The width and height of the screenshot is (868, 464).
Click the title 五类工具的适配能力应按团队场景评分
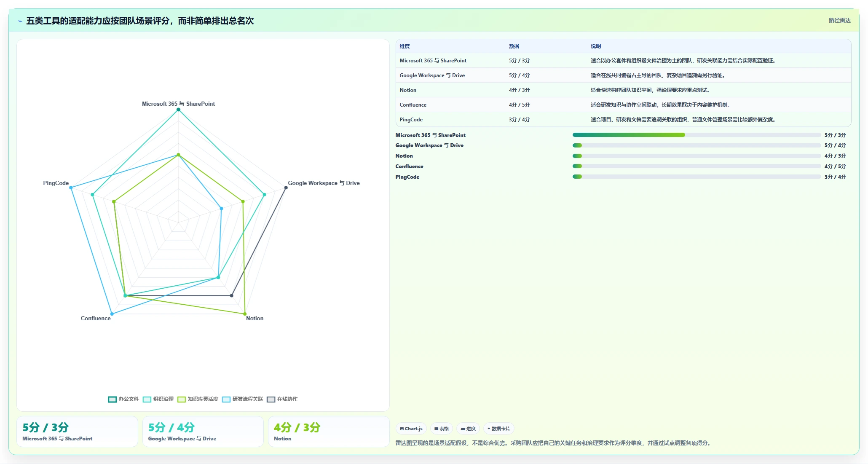point(140,21)
